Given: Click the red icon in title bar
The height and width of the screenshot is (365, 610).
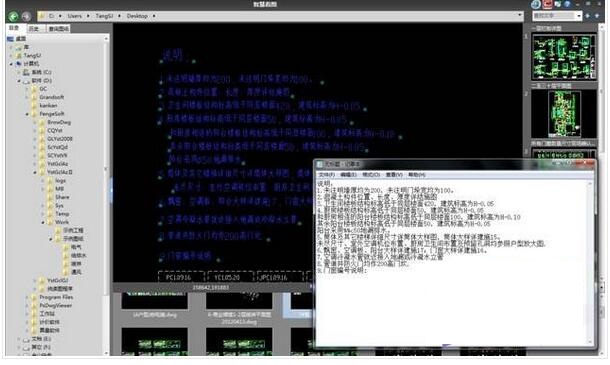Looking at the screenshot, I should (548, 4).
